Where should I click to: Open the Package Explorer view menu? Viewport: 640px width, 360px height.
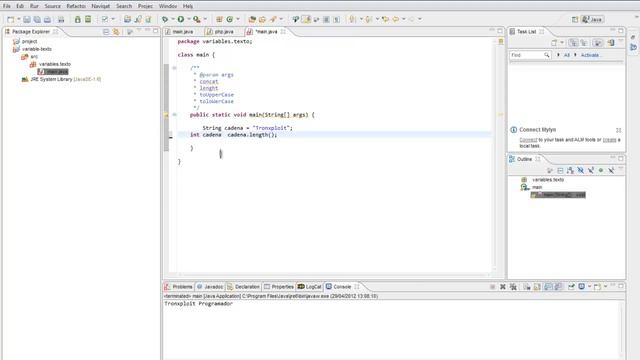(139, 31)
